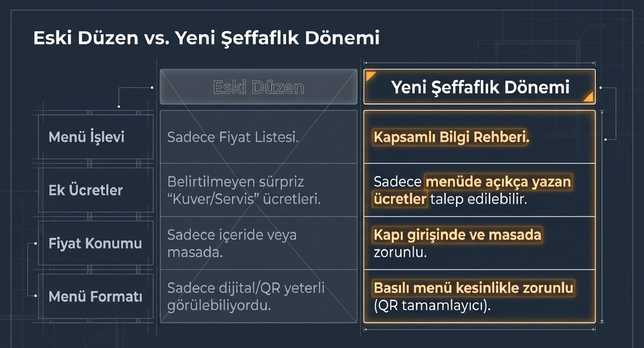
Task: Click the connector dot right of Yeni Şeffaflık Dönemi header
Action: point(601,87)
